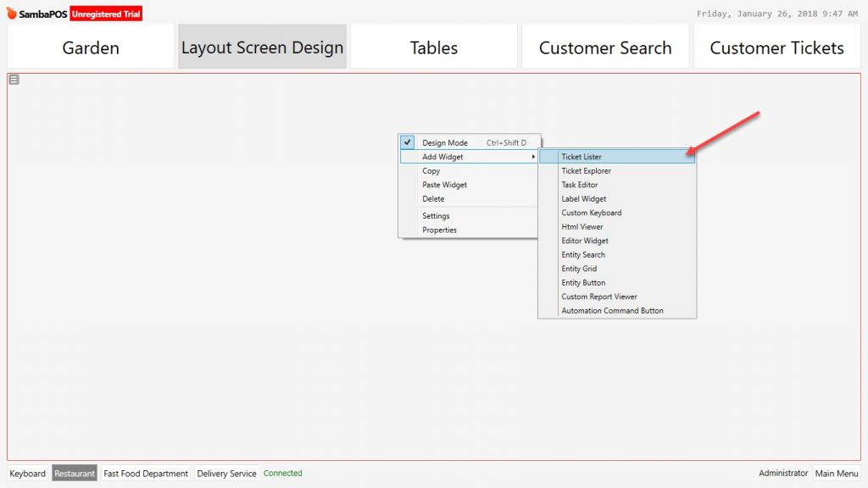This screenshot has width=868, height=488.
Task: Open the Layout Screen Design tab
Action: (263, 47)
